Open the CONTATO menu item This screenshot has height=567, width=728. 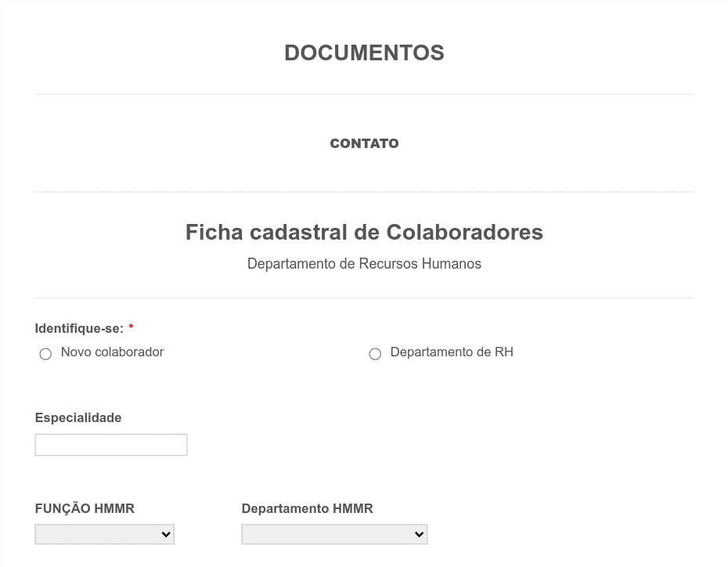[365, 143]
